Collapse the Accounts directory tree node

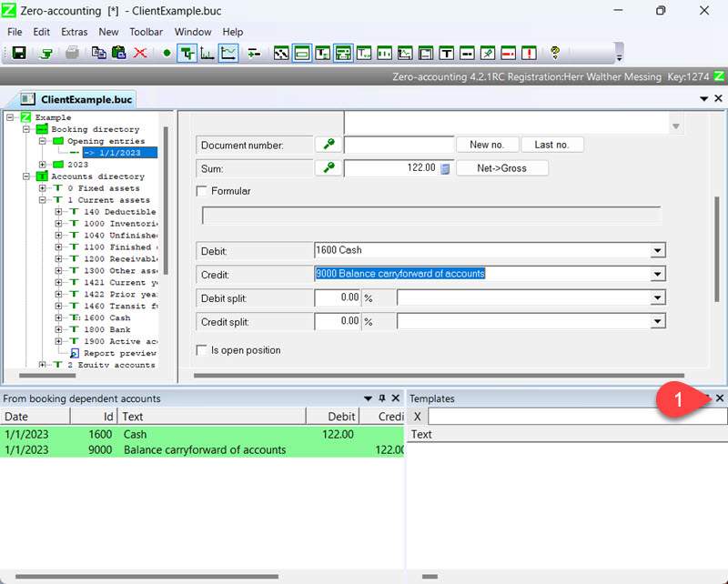point(26,176)
